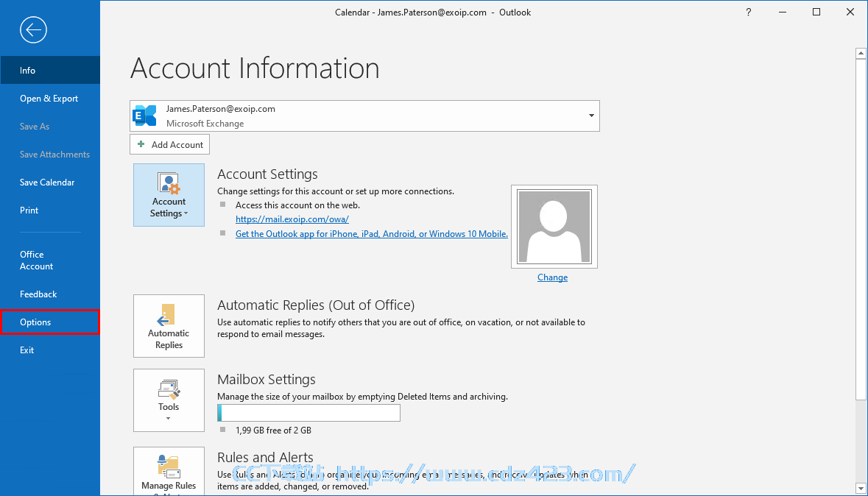868x496 pixels.
Task: Click the Help question mark icon
Action: tap(749, 13)
